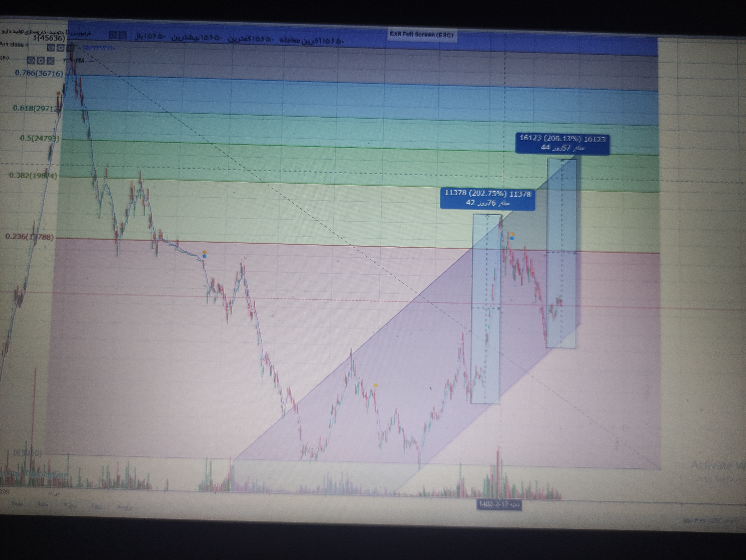Select the 16123 (206.13%) measurement label
This screenshot has height=560, width=746.
pyautogui.click(x=562, y=143)
